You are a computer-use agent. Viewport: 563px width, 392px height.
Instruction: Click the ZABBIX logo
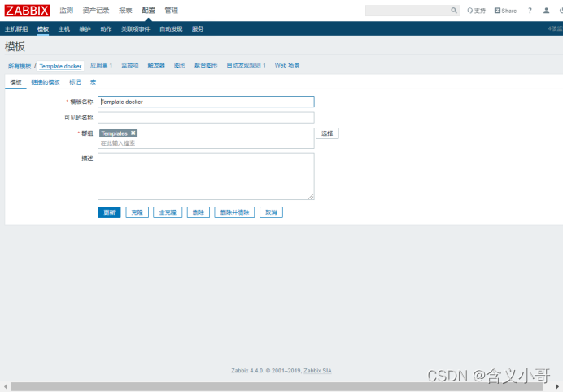(27, 11)
